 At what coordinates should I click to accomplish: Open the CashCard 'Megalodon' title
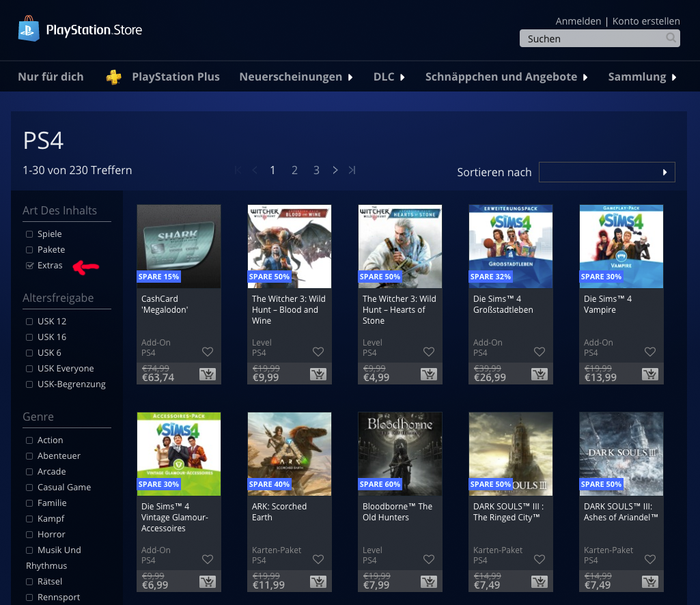click(165, 304)
